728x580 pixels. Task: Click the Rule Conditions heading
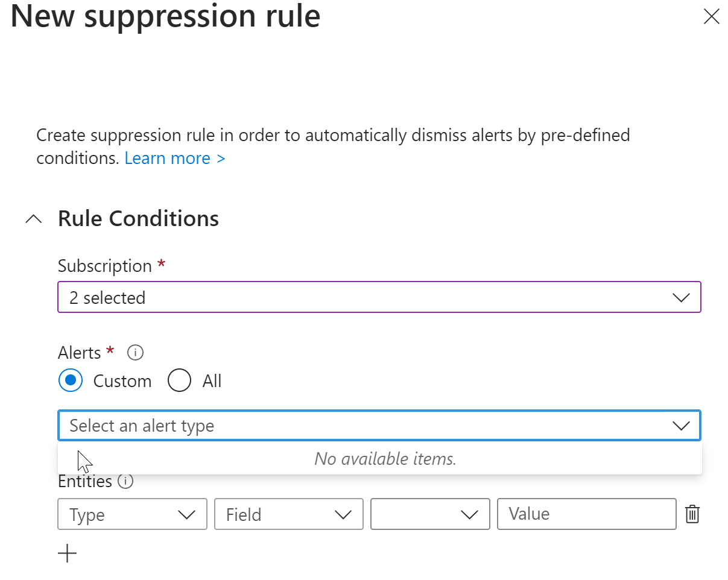(138, 218)
